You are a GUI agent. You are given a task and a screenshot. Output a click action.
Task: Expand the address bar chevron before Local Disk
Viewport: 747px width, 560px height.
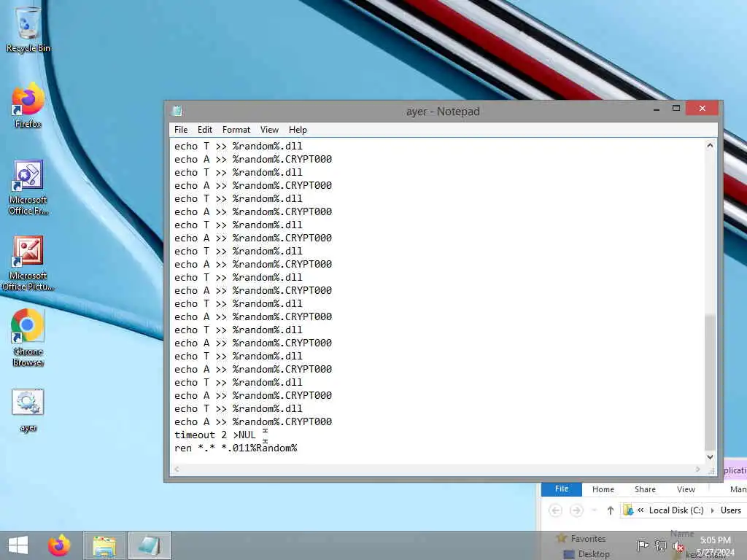(640, 510)
